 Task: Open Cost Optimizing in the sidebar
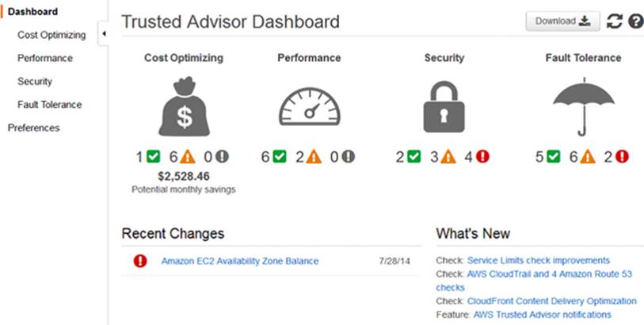51,35
